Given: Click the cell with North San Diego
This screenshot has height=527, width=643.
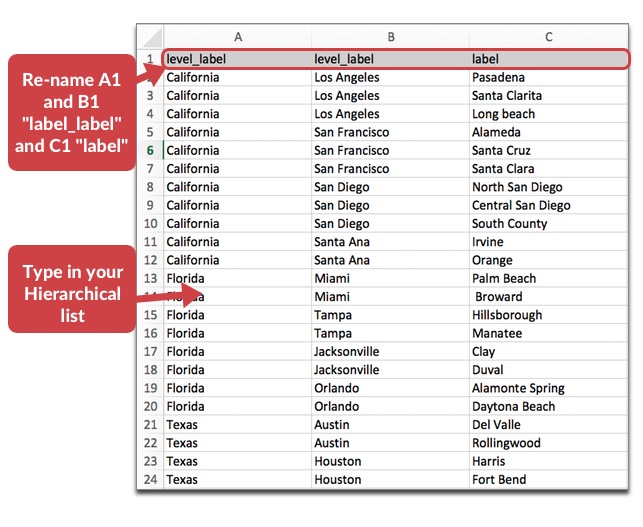Looking at the screenshot, I should tap(549, 187).
